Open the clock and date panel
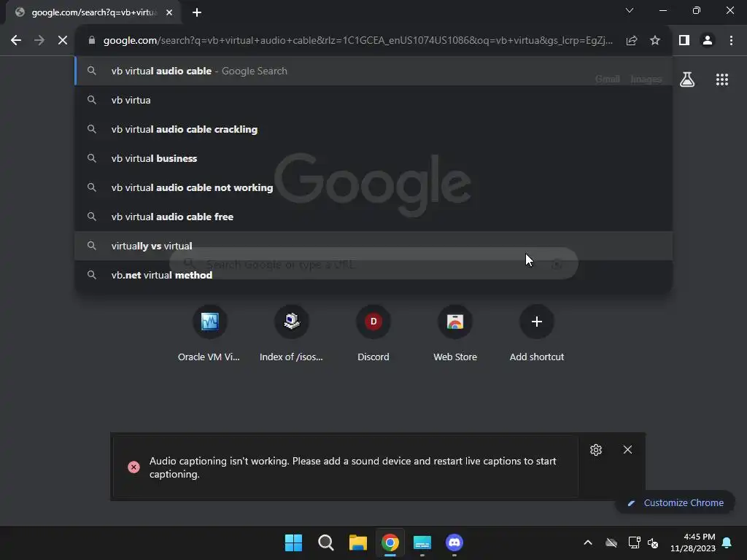The height and width of the screenshot is (560, 747). tap(693, 542)
